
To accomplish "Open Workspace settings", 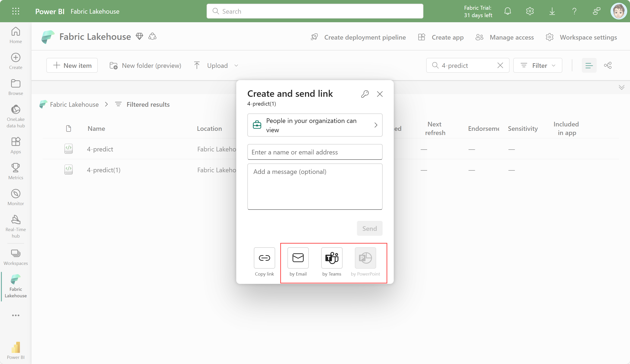I will (581, 37).
